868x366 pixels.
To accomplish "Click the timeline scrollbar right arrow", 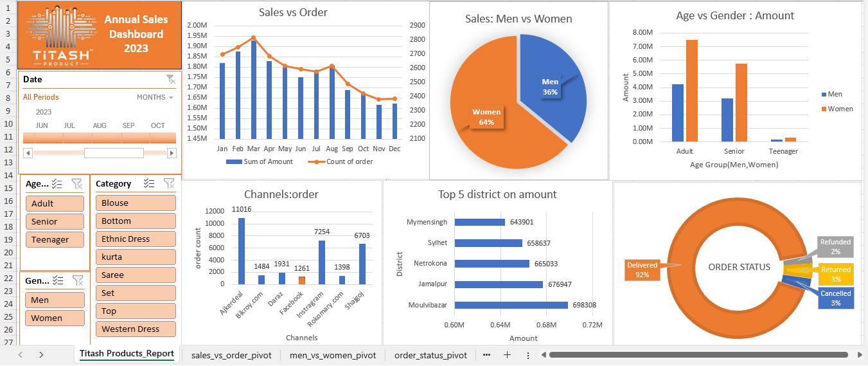I will pos(172,153).
